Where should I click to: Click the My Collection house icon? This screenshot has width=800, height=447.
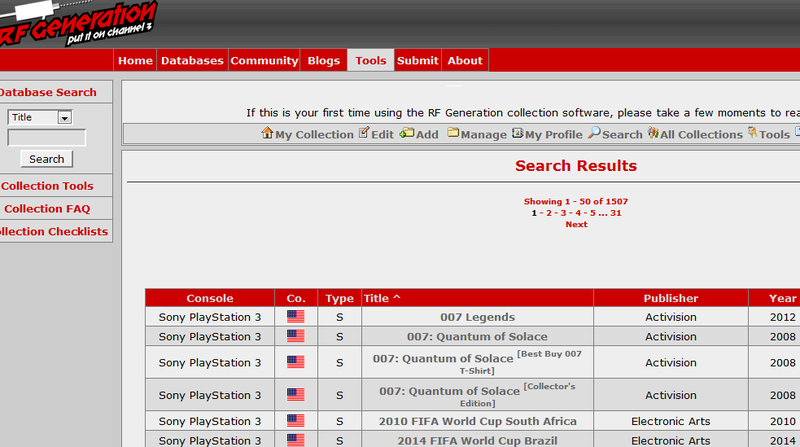click(x=267, y=133)
